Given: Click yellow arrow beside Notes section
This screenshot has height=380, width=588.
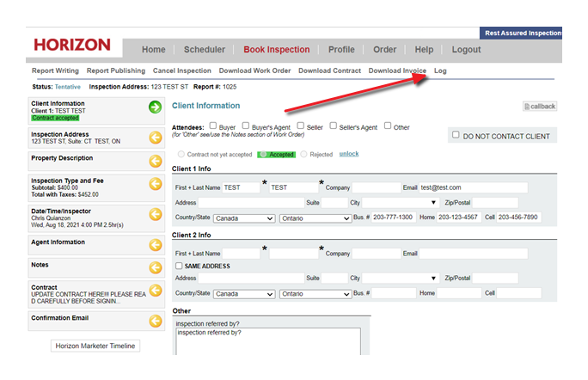Looking at the screenshot, I should coord(155,267).
